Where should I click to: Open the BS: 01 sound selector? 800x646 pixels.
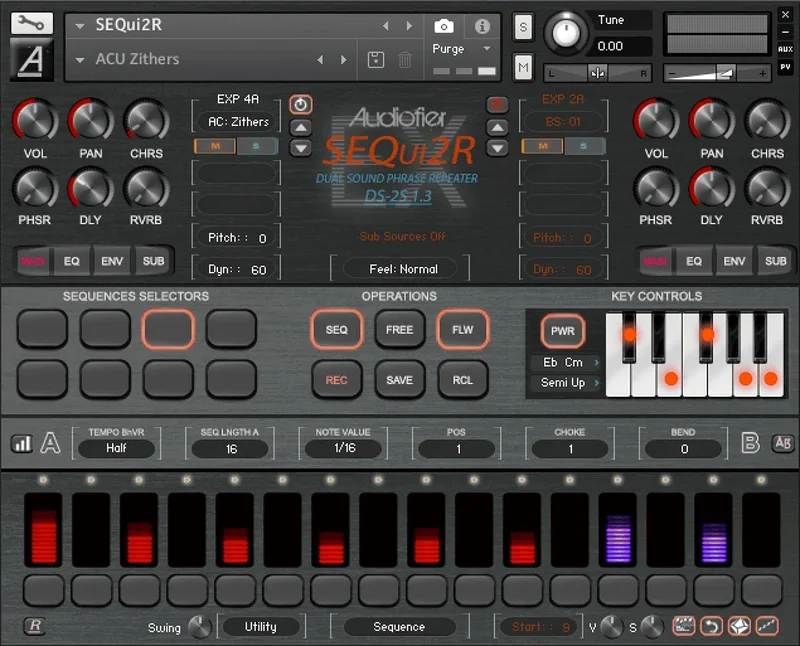(563, 122)
